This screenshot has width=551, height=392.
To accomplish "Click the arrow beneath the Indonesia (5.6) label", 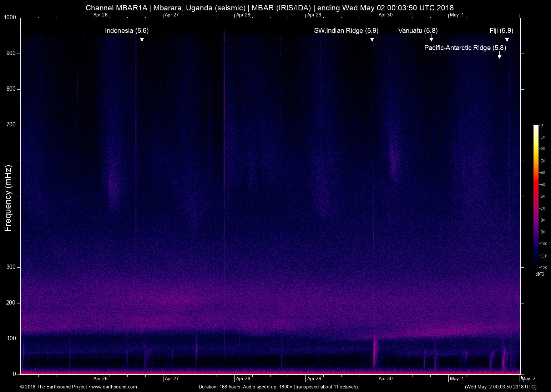I will pyautogui.click(x=142, y=38).
